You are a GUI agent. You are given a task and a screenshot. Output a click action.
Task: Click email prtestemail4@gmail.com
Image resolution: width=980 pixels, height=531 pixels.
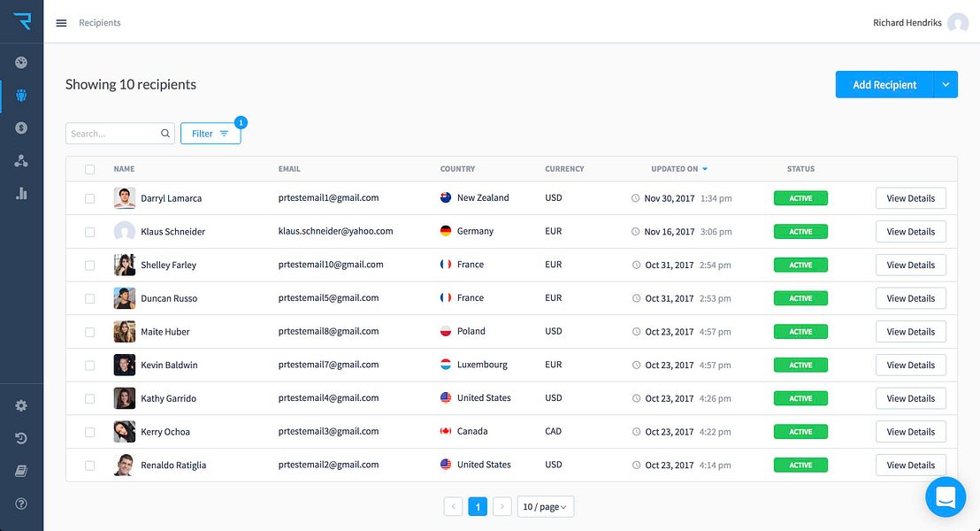(328, 397)
